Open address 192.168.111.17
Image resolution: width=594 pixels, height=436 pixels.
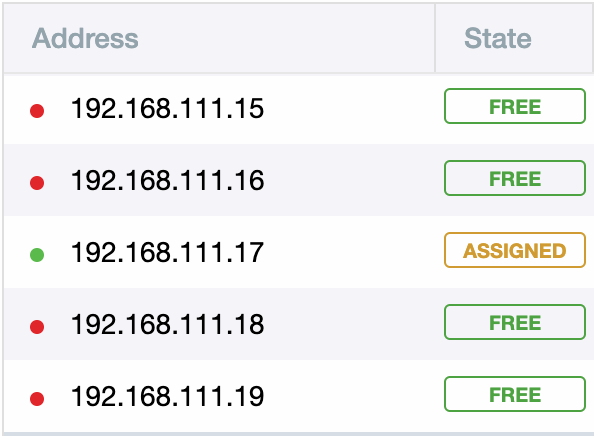tap(167, 252)
